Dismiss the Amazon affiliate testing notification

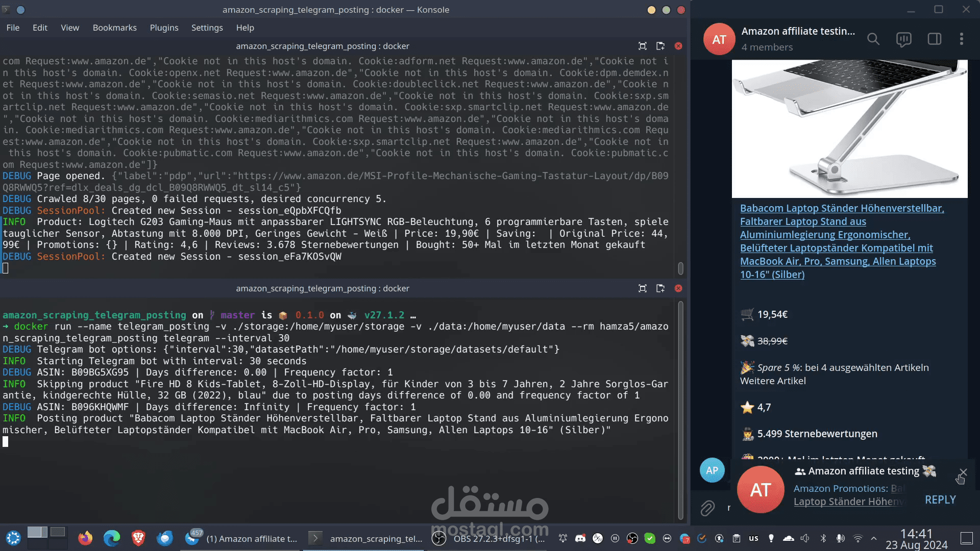(963, 472)
